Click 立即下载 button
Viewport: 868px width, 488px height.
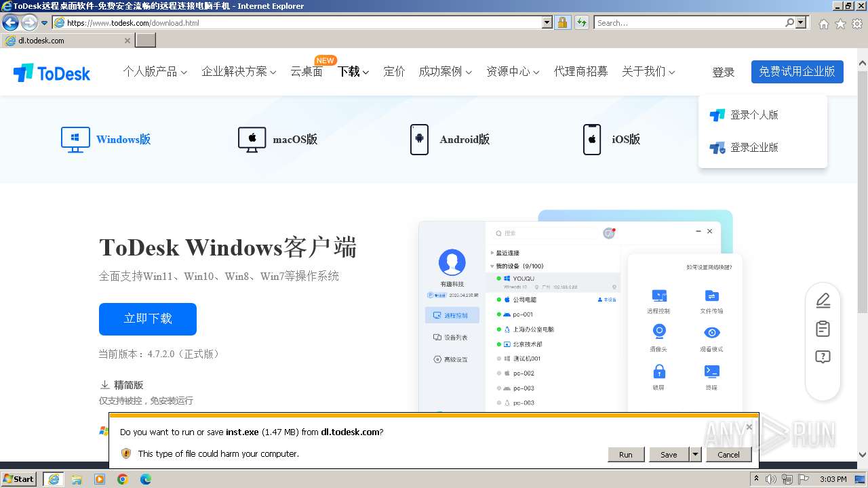coord(148,319)
